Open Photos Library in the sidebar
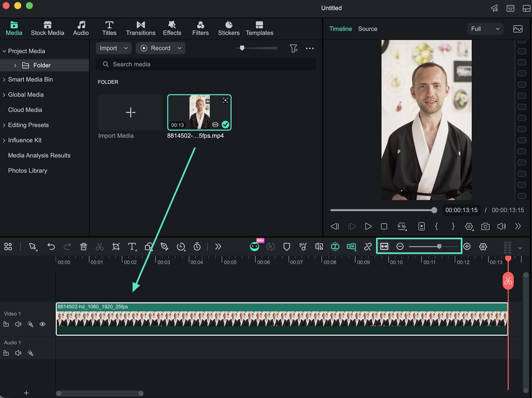This screenshot has width=532, height=398. [x=28, y=171]
